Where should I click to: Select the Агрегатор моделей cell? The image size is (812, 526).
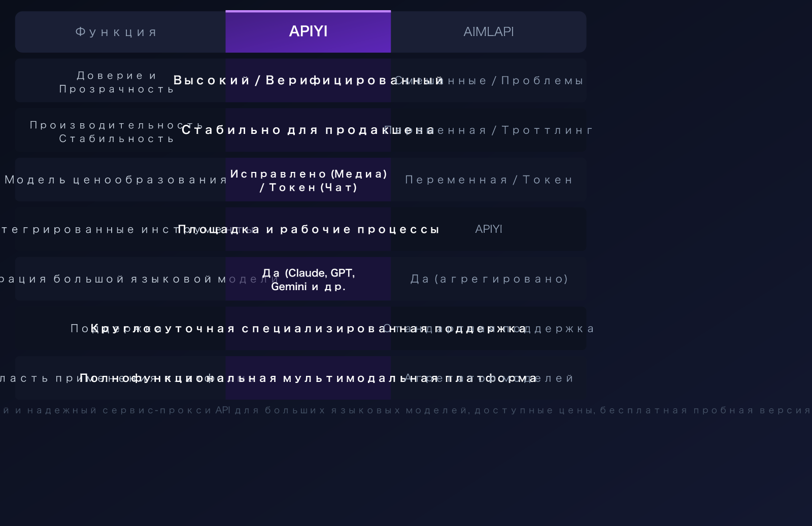click(x=488, y=378)
